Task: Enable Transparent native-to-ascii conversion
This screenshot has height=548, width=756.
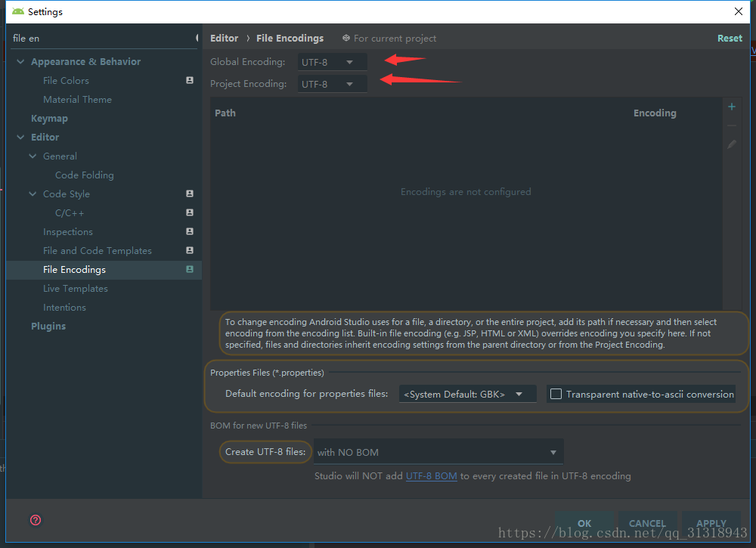Action: [x=556, y=394]
